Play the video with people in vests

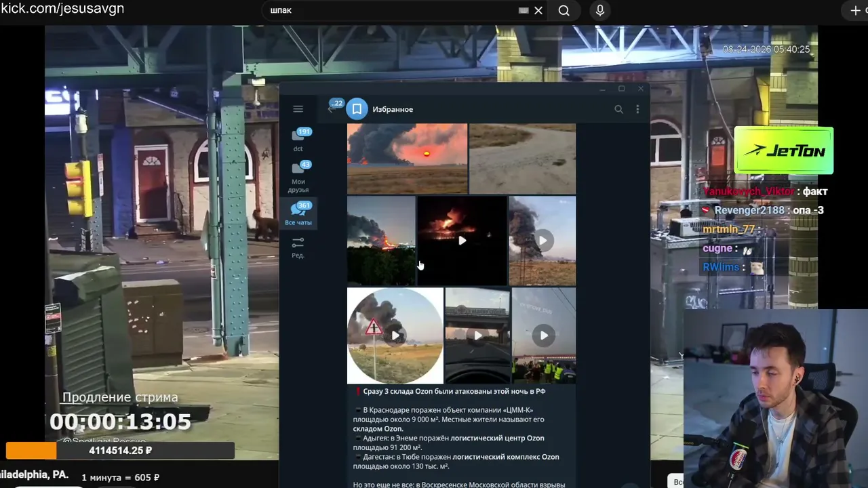click(544, 335)
